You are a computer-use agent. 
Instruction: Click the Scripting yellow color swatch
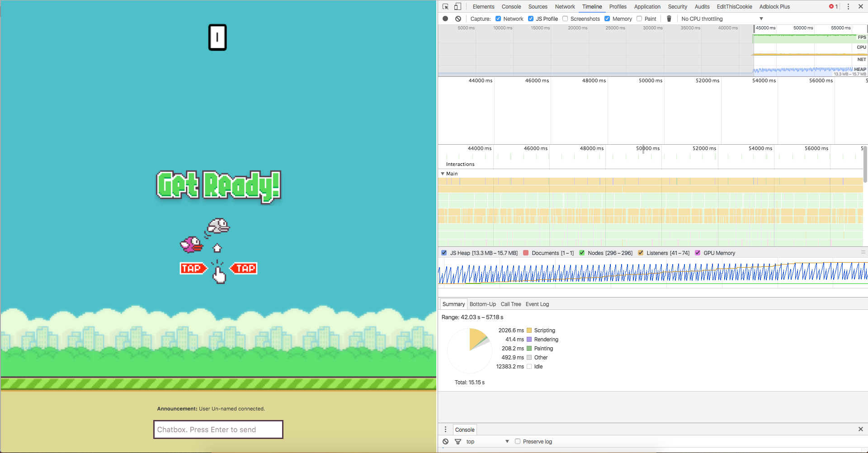(x=529, y=330)
